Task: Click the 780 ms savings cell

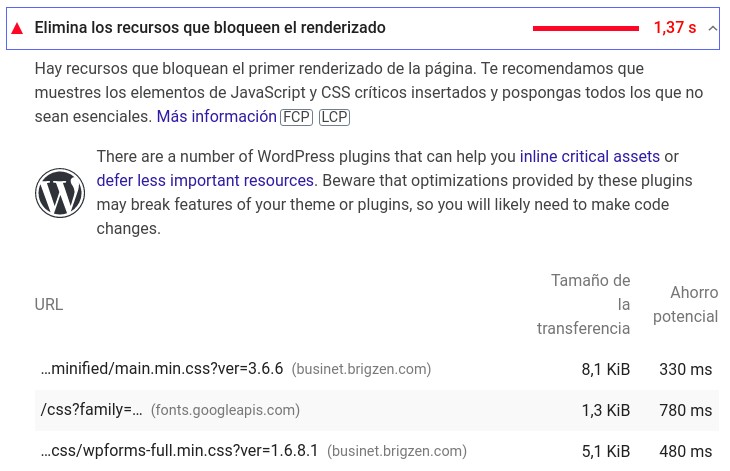Action: point(685,410)
